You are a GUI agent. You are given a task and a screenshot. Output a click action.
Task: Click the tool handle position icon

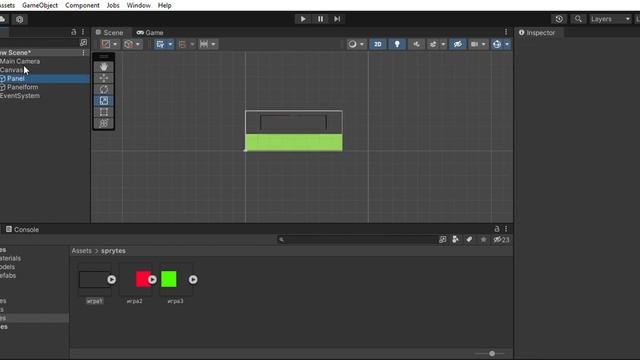129,44
